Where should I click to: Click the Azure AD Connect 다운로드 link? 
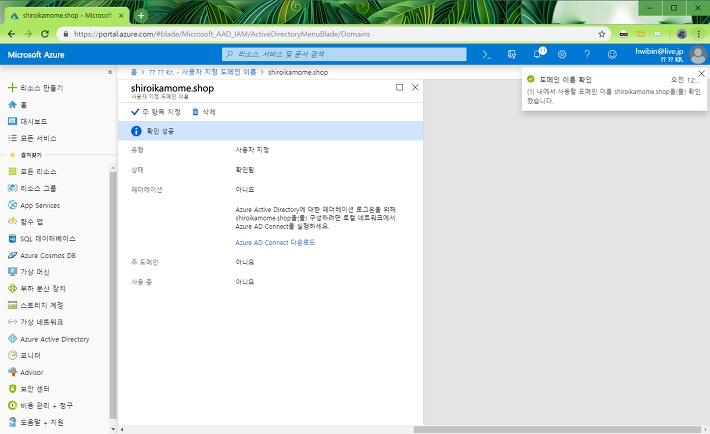[x=275, y=243]
